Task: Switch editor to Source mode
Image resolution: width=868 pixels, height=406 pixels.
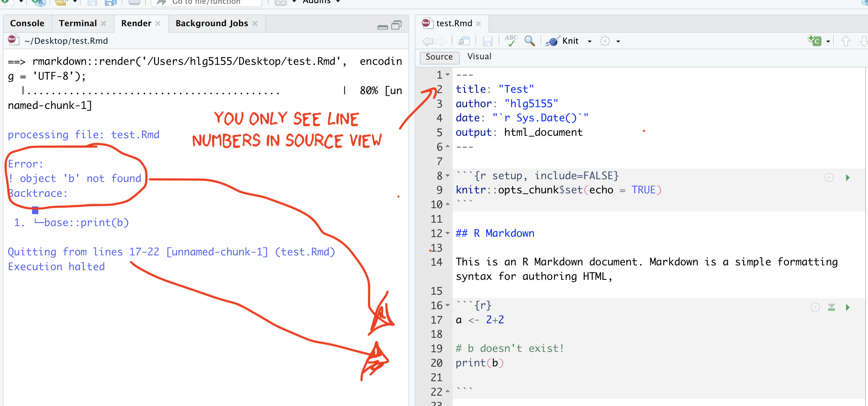Action: coord(439,57)
